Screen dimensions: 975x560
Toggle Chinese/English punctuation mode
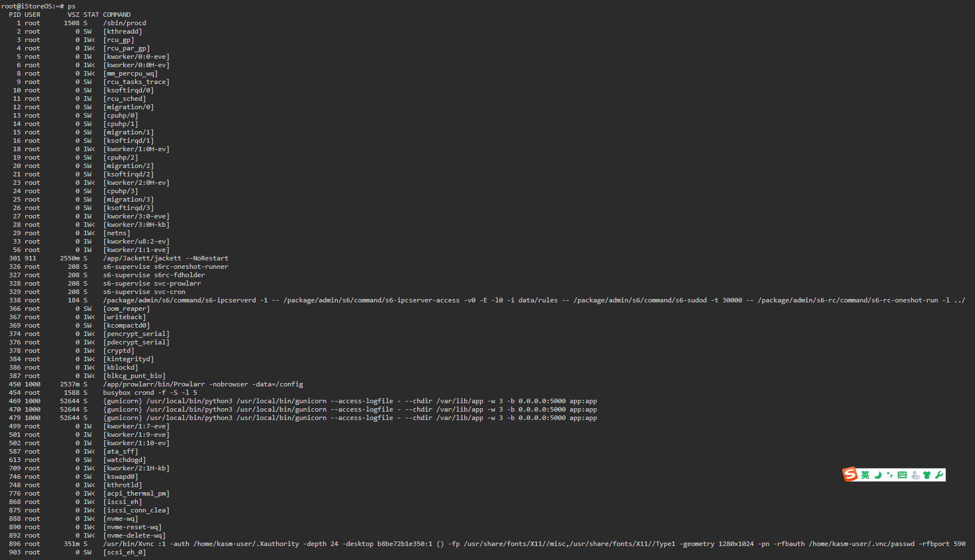pyautogui.click(x=889, y=475)
